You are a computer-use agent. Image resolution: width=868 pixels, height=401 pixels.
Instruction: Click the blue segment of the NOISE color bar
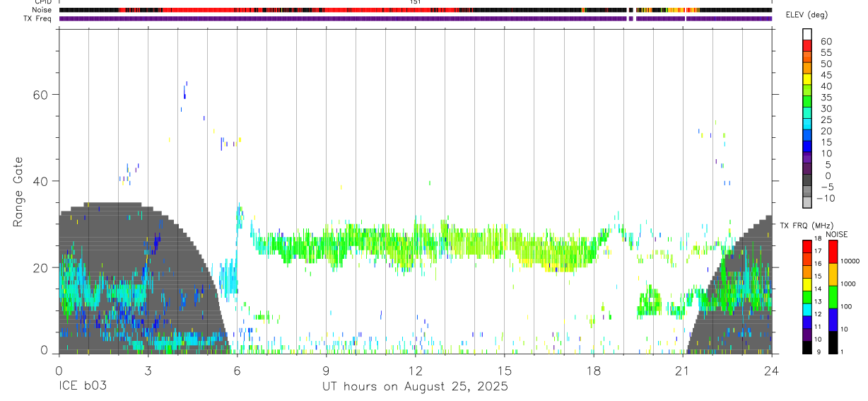[833, 319]
